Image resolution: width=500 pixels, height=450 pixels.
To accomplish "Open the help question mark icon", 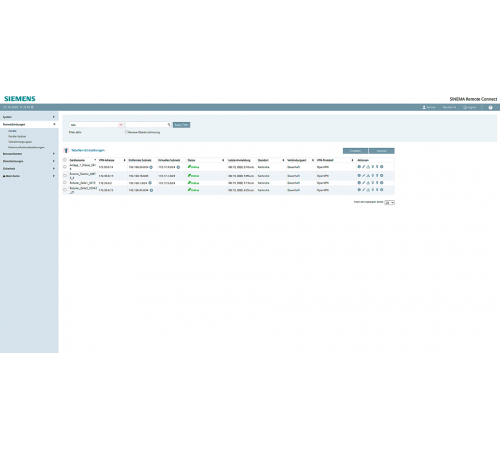I will [x=490, y=107].
